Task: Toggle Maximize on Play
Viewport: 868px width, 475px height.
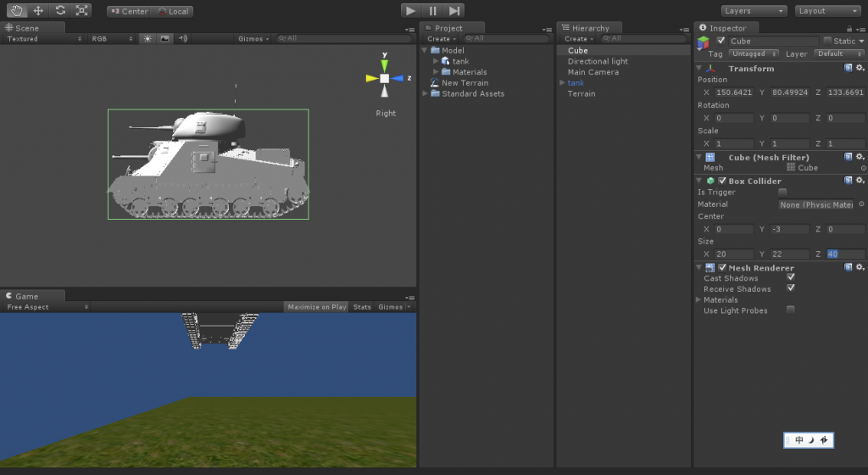Action: pyautogui.click(x=317, y=307)
